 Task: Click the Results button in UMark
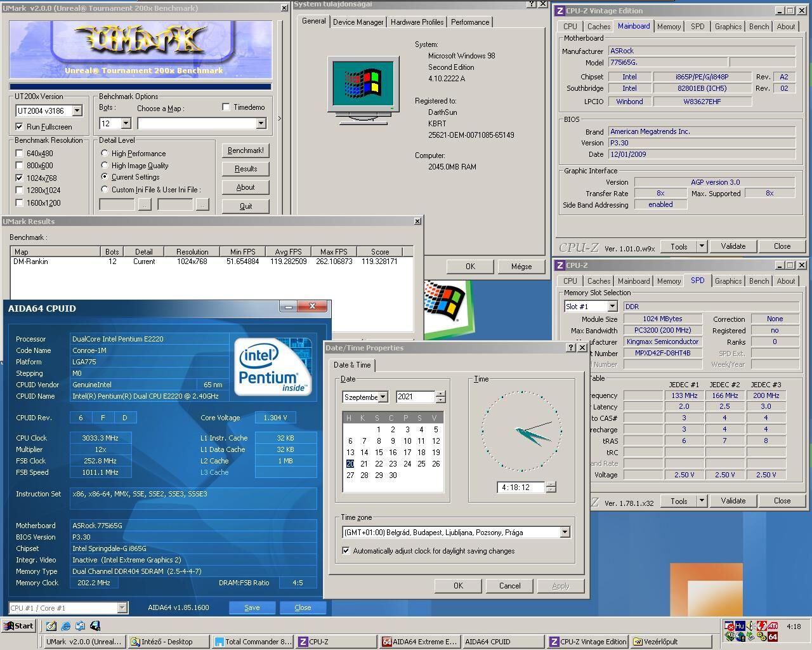pyautogui.click(x=246, y=169)
